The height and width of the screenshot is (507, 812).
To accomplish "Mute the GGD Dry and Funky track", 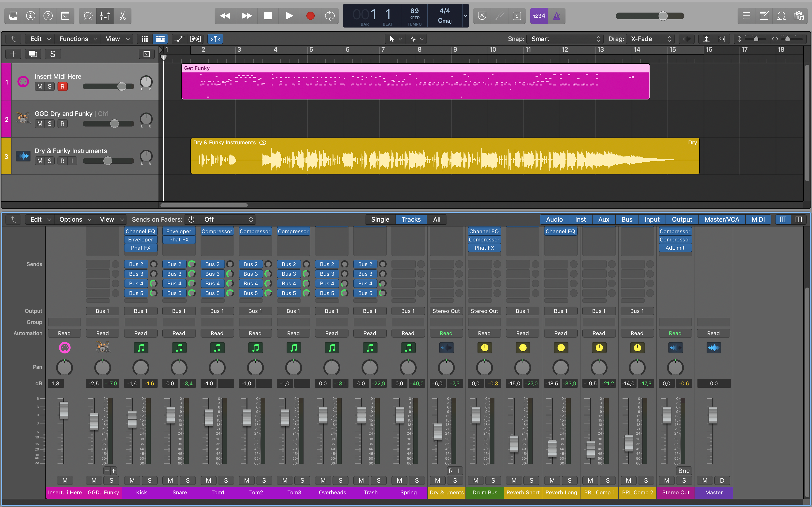I will click(x=40, y=124).
